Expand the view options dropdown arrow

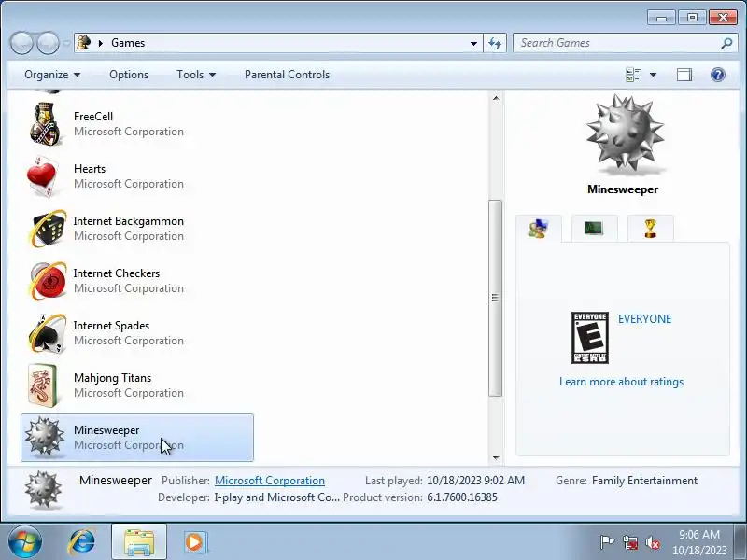coord(653,75)
